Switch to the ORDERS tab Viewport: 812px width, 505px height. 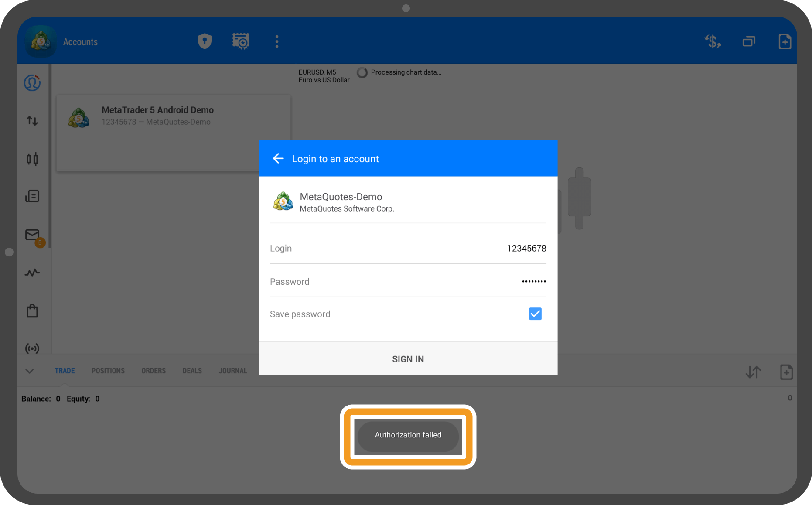154,371
